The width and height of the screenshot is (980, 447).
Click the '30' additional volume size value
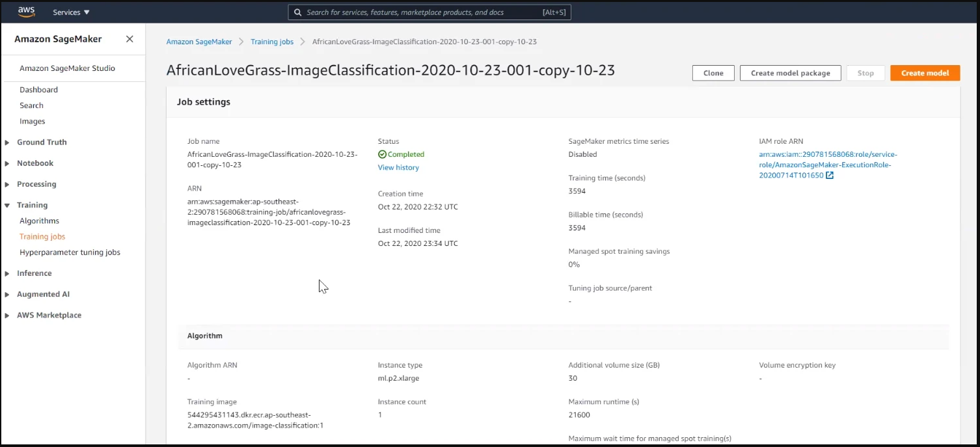pos(573,378)
